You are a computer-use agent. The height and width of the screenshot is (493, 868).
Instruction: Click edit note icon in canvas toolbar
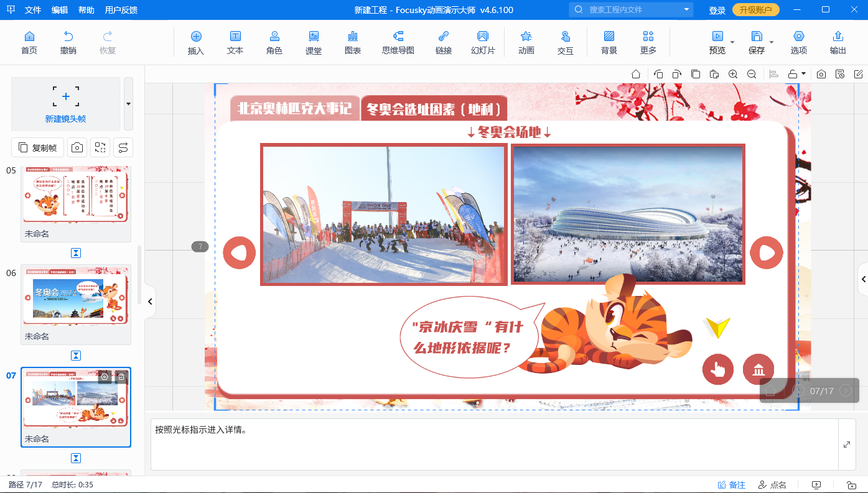pyautogui.click(x=858, y=74)
